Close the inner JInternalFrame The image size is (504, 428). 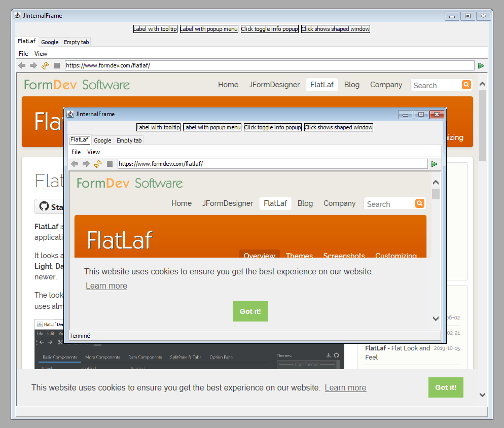coord(437,115)
